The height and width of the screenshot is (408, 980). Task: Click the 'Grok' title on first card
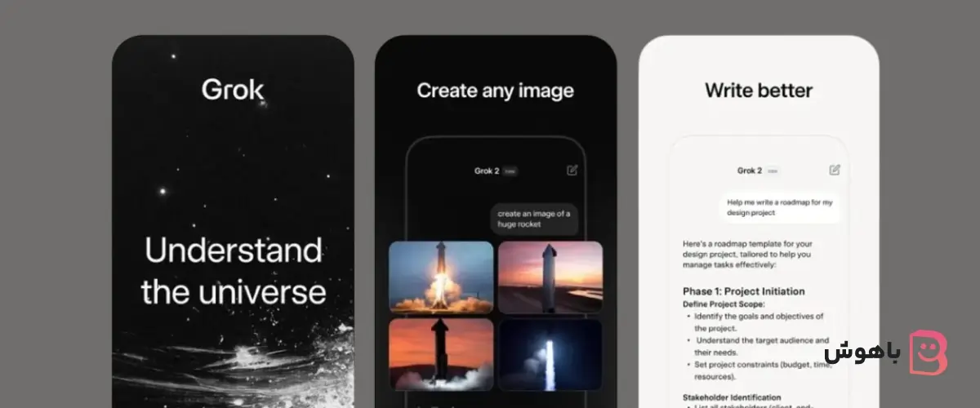click(x=233, y=90)
